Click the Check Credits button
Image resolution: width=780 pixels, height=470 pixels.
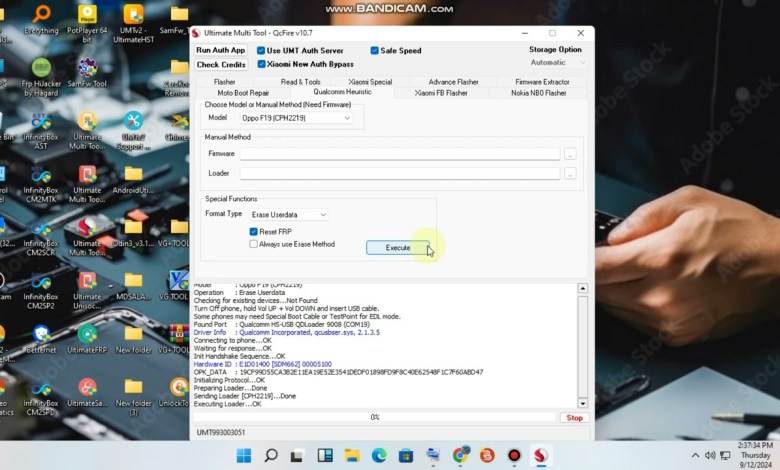pyautogui.click(x=221, y=64)
